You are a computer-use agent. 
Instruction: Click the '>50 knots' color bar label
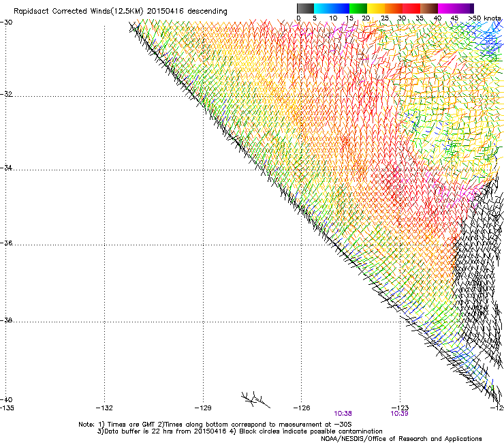[x=485, y=18]
